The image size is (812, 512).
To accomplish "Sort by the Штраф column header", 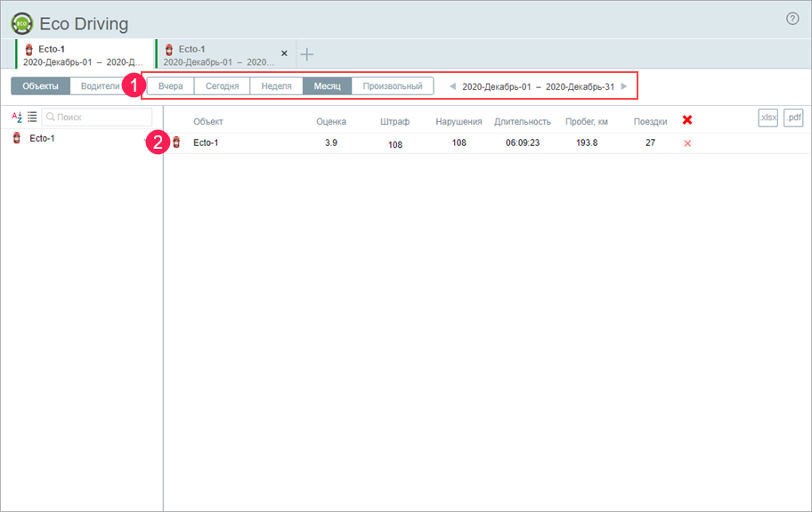I will [x=394, y=122].
